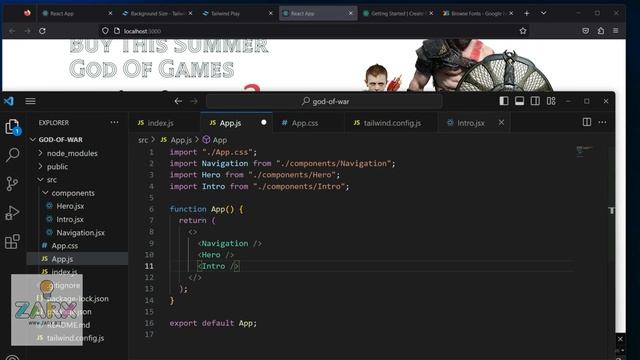Open the Source Control view
The image size is (640, 360).
point(12,184)
